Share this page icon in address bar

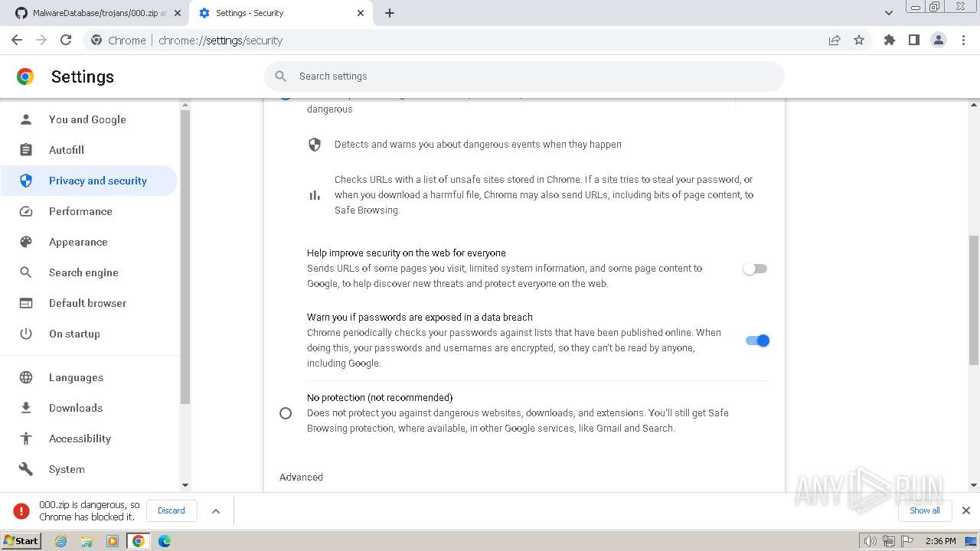pos(835,40)
